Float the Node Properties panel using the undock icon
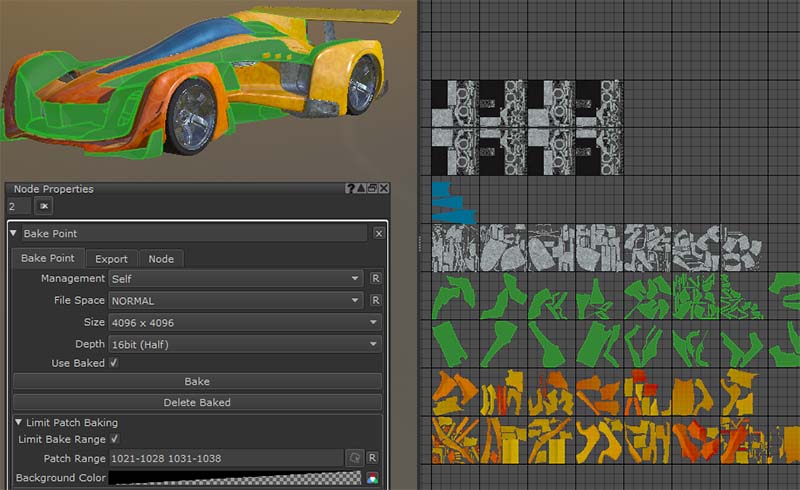 (x=373, y=188)
